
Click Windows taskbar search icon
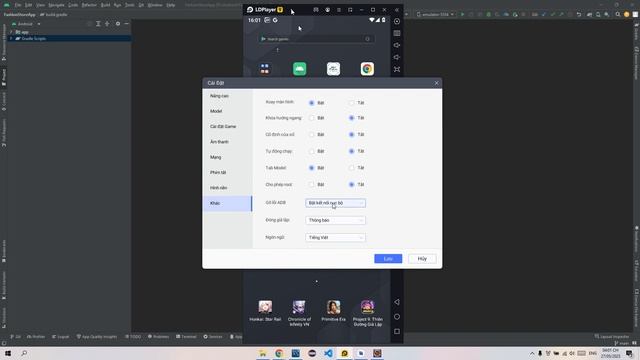pos(24,353)
